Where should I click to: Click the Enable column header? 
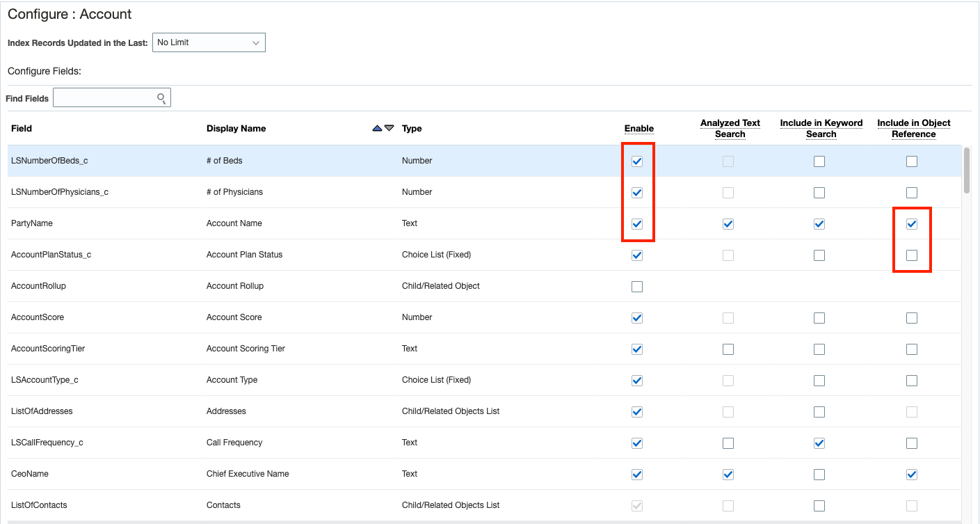[x=638, y=128]
